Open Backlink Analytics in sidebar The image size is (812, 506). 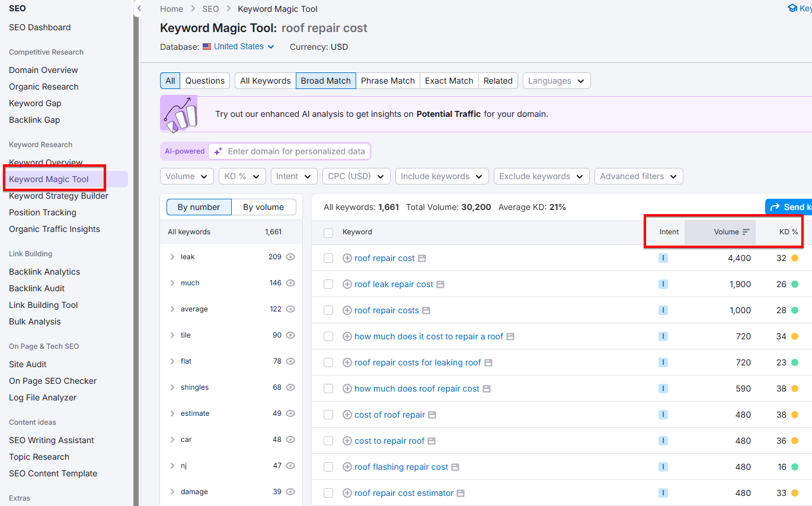click(x=44, y=272)
